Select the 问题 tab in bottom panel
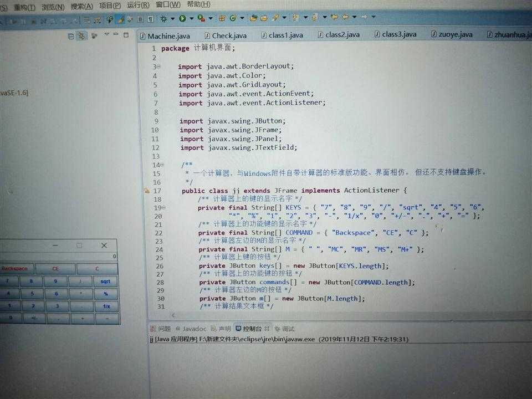This screenshot has width=532, height=399. coord(161,329)
